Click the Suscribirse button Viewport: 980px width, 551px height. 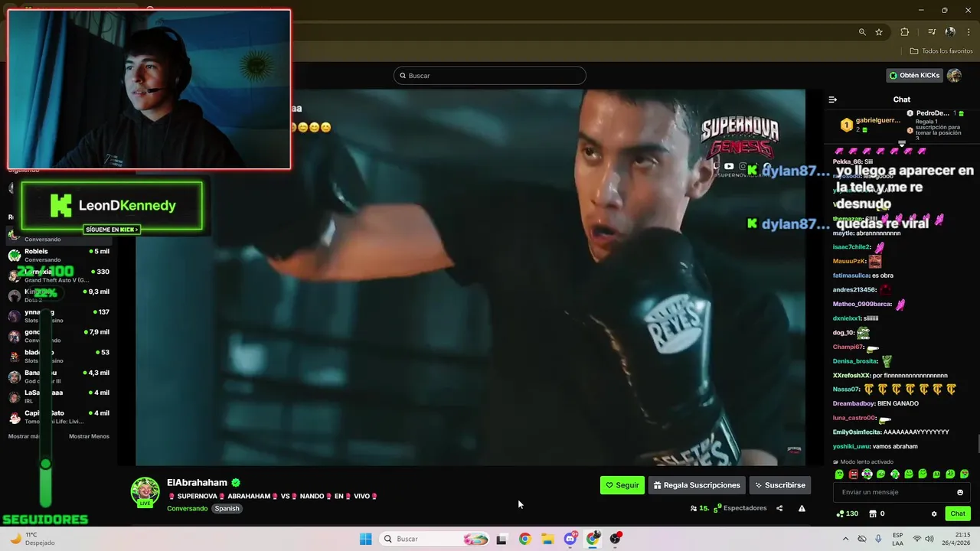(x=779, y=485)
